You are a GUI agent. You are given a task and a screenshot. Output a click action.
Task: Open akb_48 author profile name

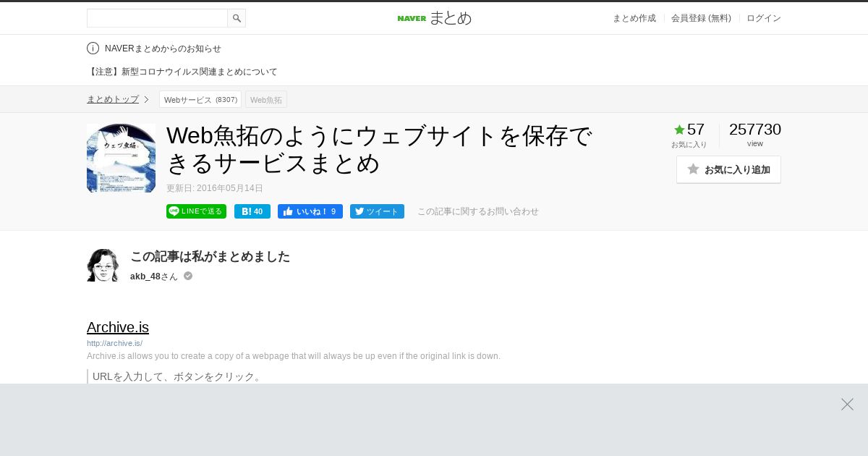pyautogui.click(x=145, y=276)
